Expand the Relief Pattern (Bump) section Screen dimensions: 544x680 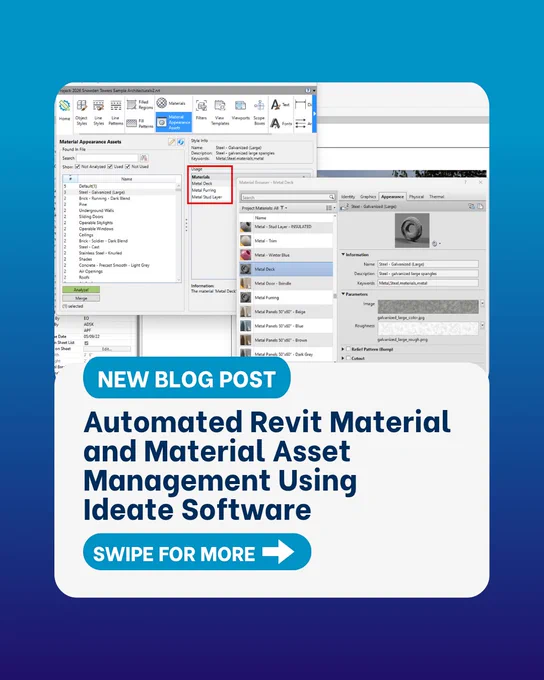[x=343, y=349]
